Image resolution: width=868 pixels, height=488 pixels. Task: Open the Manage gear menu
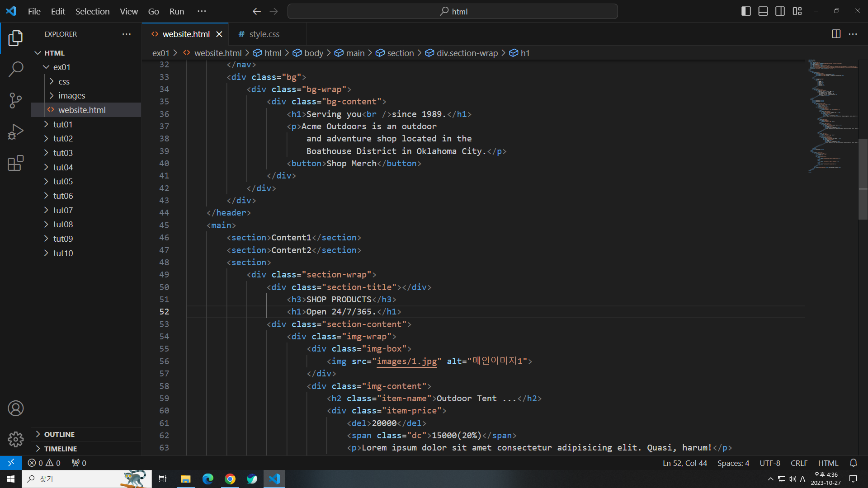15,439
